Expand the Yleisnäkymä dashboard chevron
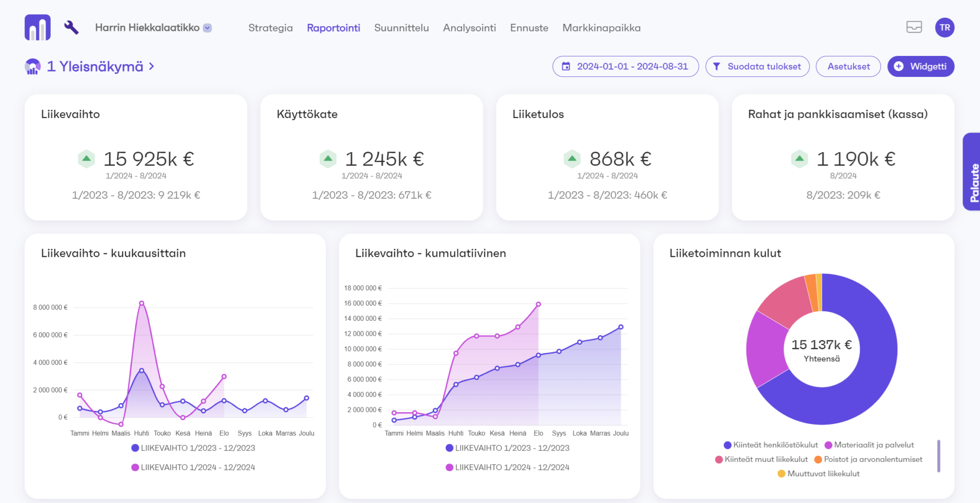 click(x=152, y=66)
